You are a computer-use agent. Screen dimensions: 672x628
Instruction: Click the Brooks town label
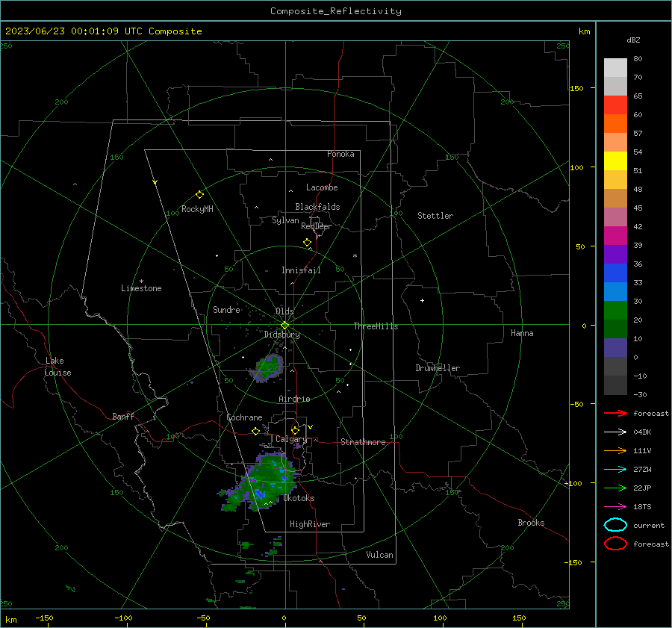pyautogui.click(x=531, y=523)
